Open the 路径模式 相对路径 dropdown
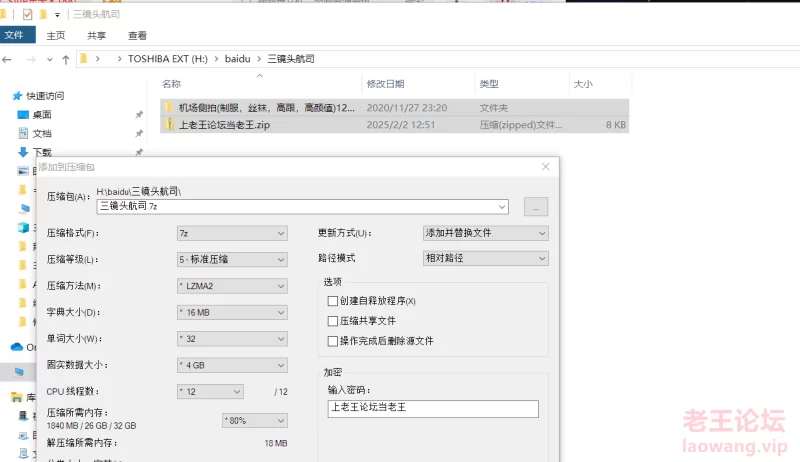This screenshot has height=462, width=800. pyautogui.click(x=486, y=259)
